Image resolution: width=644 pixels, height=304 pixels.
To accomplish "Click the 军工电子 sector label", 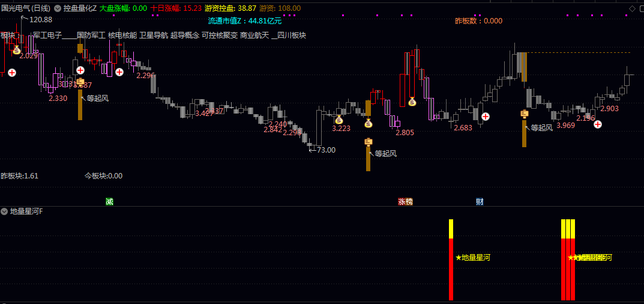I will click(x=47, y=35).
